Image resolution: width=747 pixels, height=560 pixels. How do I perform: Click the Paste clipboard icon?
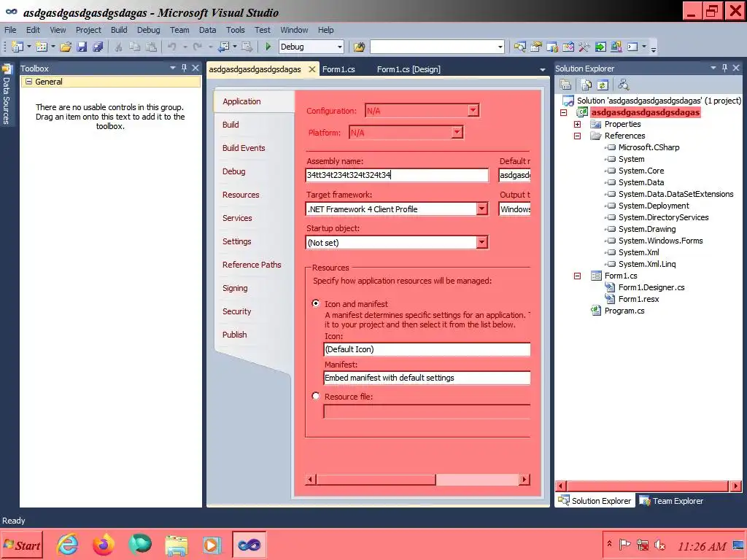[x=151, y=47]
